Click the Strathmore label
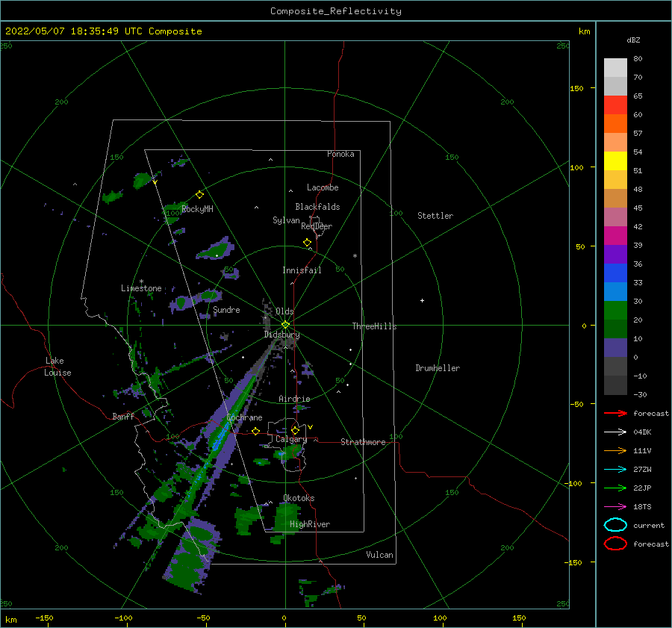Image resolution: width=672 pixels, height=628 pixels. click(363, 442)
